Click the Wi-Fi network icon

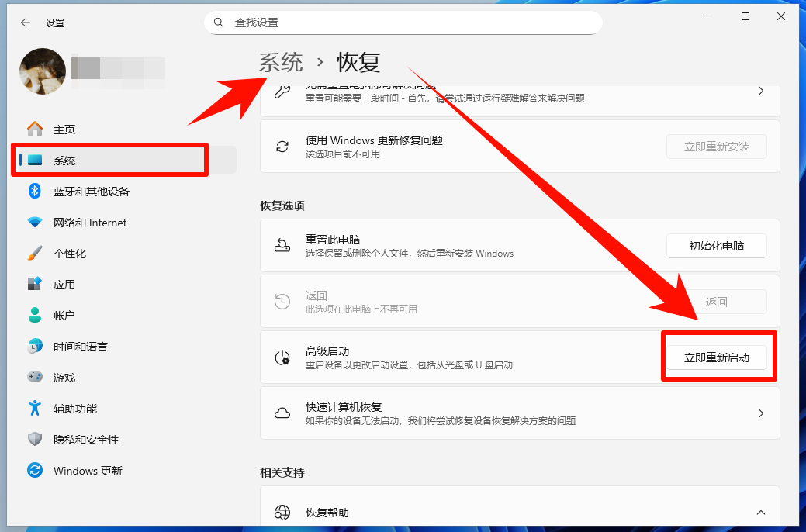(35, 222)
